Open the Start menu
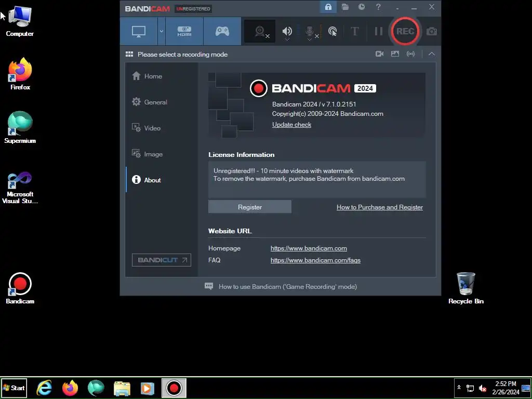This screenshot has height=399, width=532. (x=14, y=388)
